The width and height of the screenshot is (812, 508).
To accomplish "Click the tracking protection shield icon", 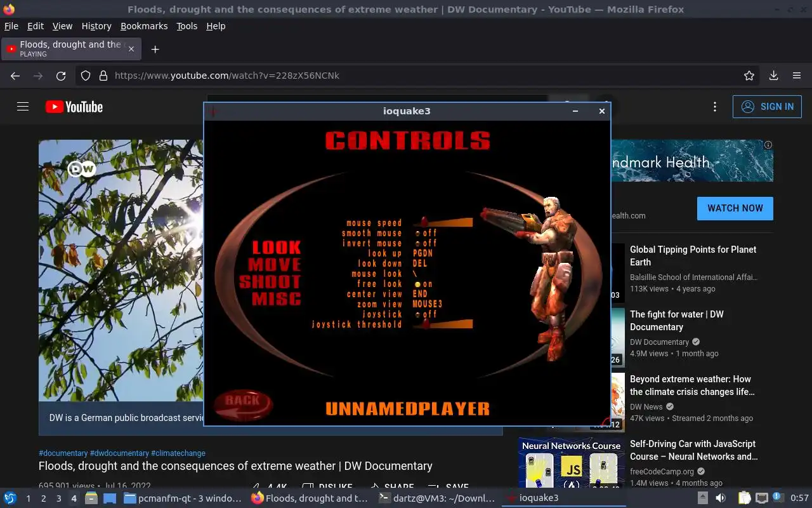I will [x=86, y=76].
